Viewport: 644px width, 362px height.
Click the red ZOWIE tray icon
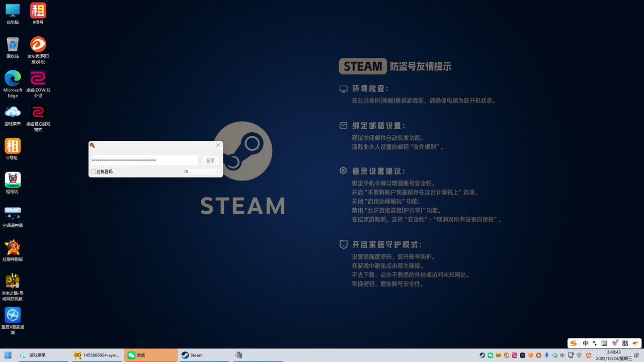[514, 355]
